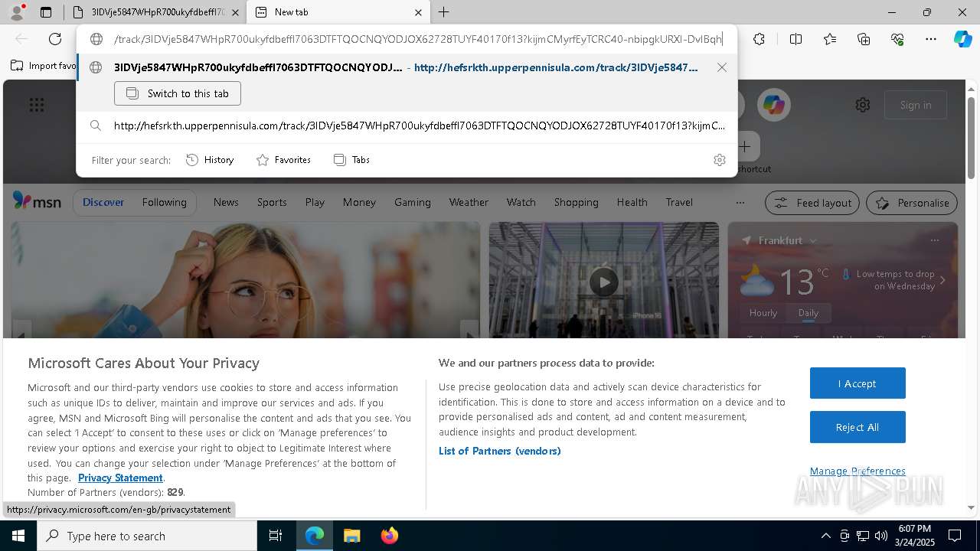980x551 pixels.
Task: Open the Edge profile icon
Action: click(16, 12)
